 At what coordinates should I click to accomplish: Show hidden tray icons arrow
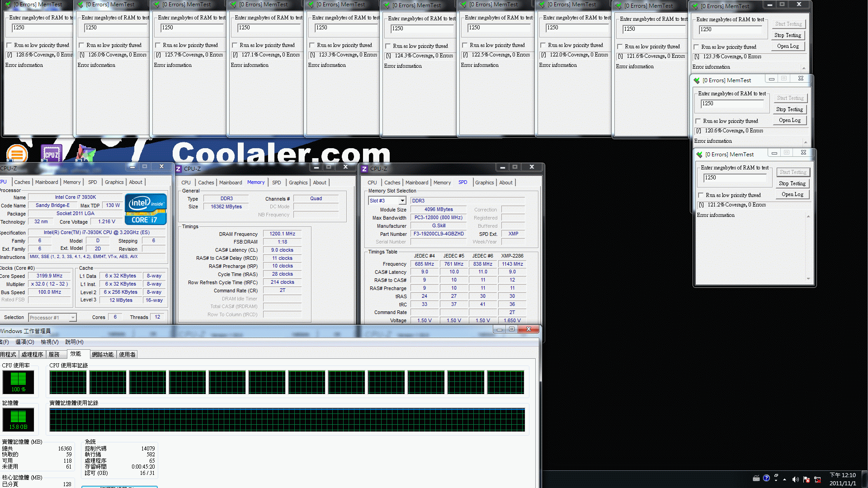coord(785,479)
